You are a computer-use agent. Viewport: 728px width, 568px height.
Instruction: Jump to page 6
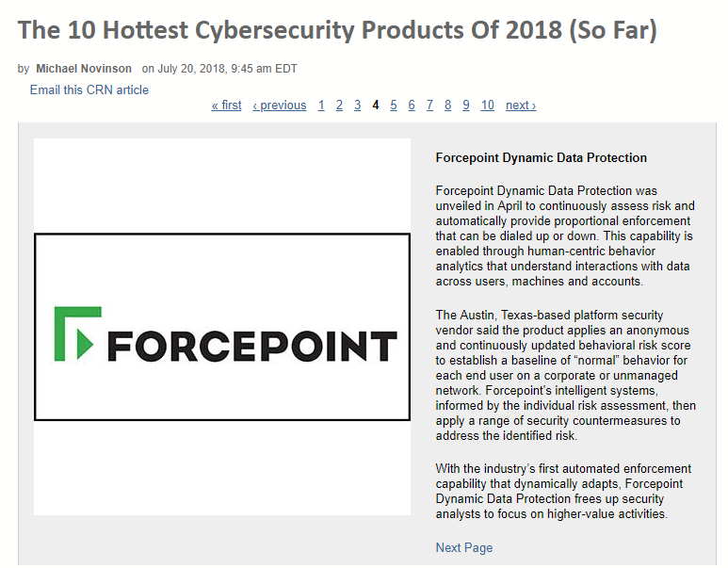[412, 105]
